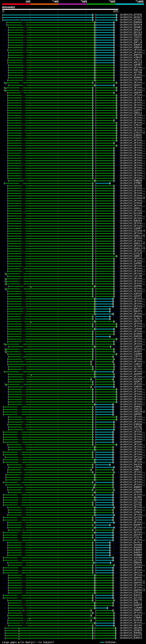The width and height of the screenshot is (146, 644).
Task: Click label UniRef100_Q9QXL1
Action: [131, 113]
